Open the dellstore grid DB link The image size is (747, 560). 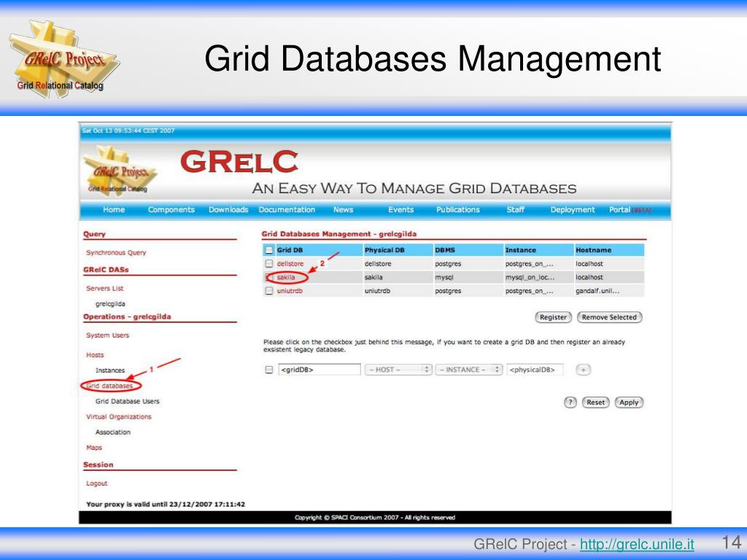pyautogui.click(x=290, y=264)
